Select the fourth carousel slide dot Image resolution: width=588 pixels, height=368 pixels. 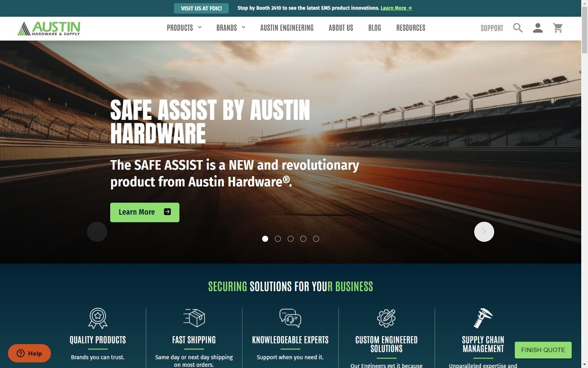click(304, 239)
